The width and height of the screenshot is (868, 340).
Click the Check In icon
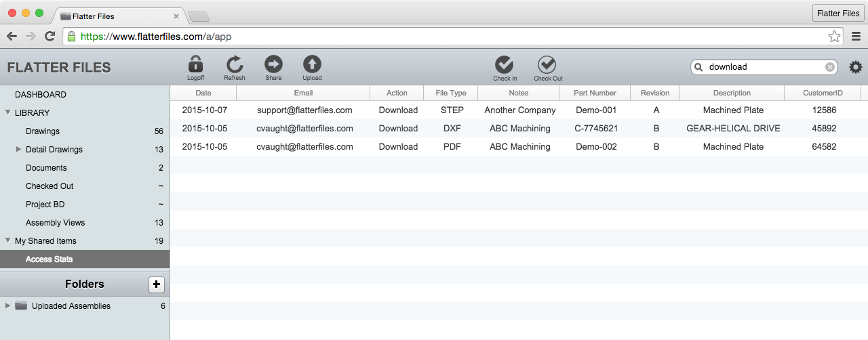pos(504,64)
